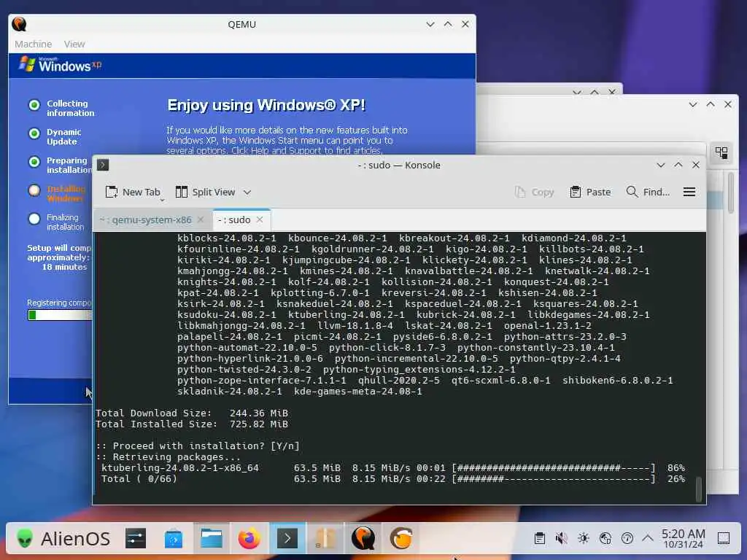The image size is (747, 560).
Task: Minimize the Konsole window
Action: pos(661,165)
